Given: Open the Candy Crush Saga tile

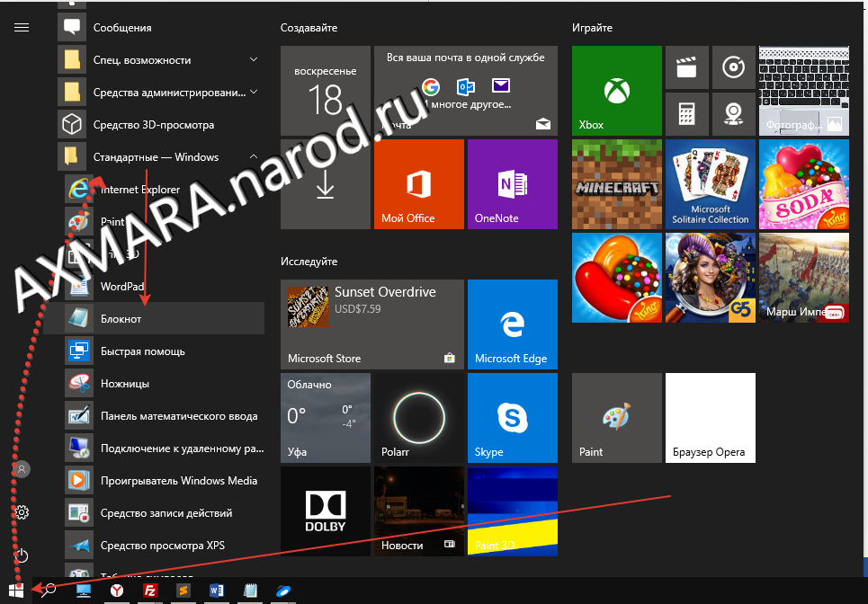Looking at the screenshot, I should (617, 278).
